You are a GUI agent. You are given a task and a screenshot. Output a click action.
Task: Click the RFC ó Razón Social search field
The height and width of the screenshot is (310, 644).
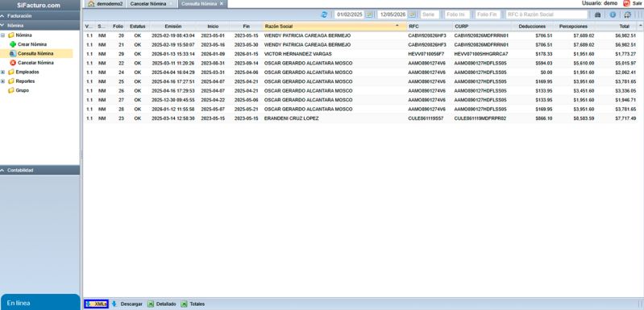point(546,14)
